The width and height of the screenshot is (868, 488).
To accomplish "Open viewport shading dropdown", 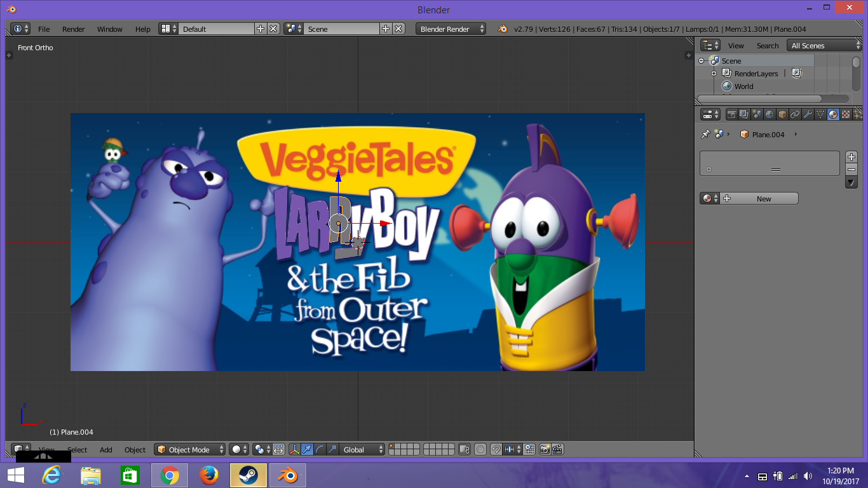I will pos(239,449).
